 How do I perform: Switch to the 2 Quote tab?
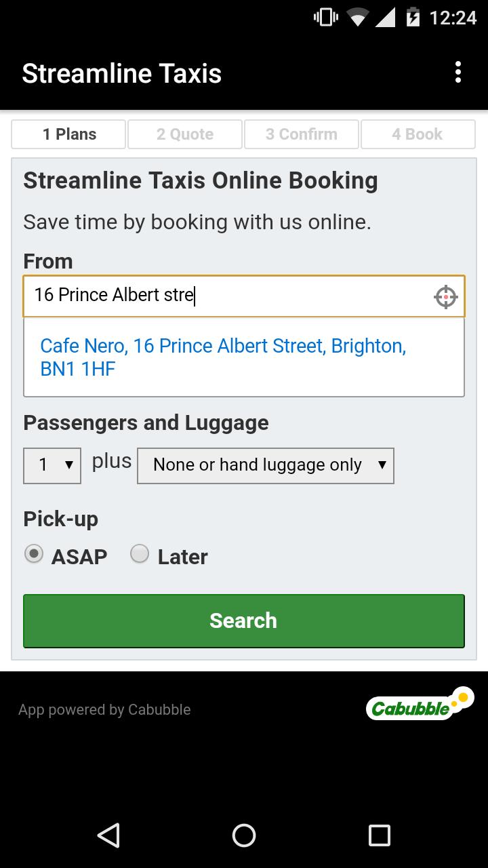[x=185, y=134]
